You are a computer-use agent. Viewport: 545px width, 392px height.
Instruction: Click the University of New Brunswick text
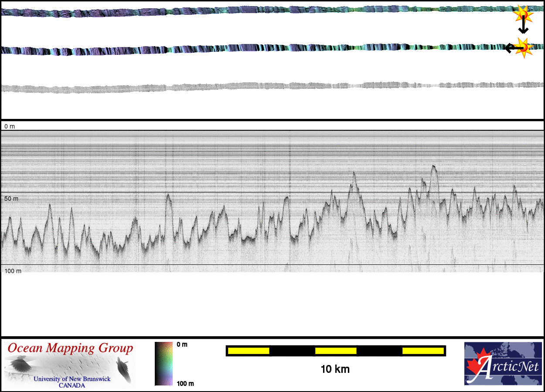point(72,379)
